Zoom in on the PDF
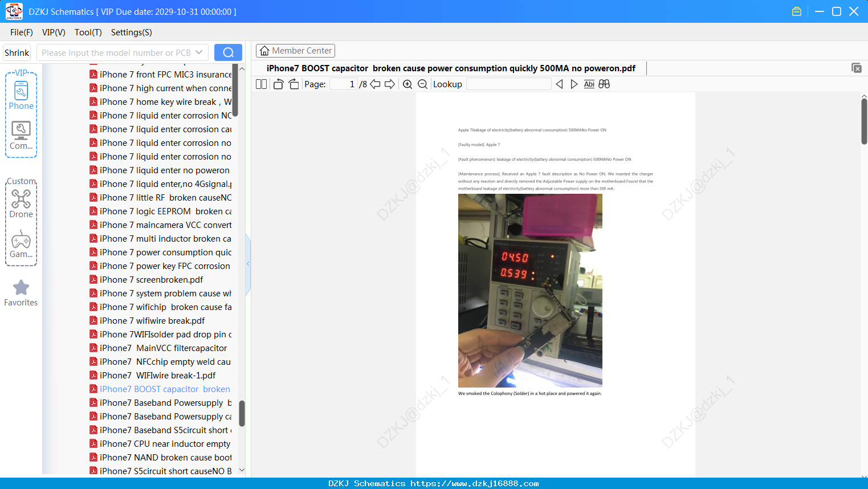The width and height of the screenshot is (868, 489). (x=407, y=84)
